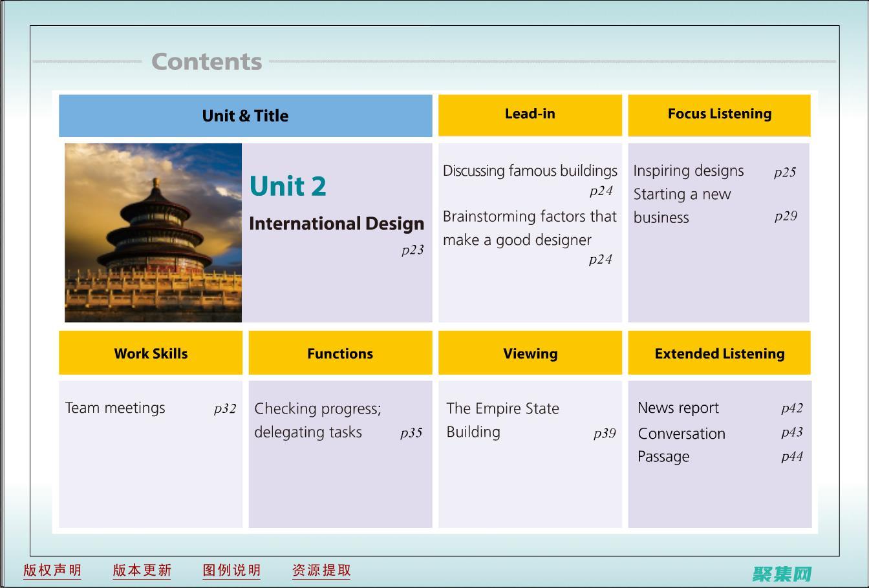869x588 pixels.
Task: Click the 聚集网 logo
Action: click(782, 573)
